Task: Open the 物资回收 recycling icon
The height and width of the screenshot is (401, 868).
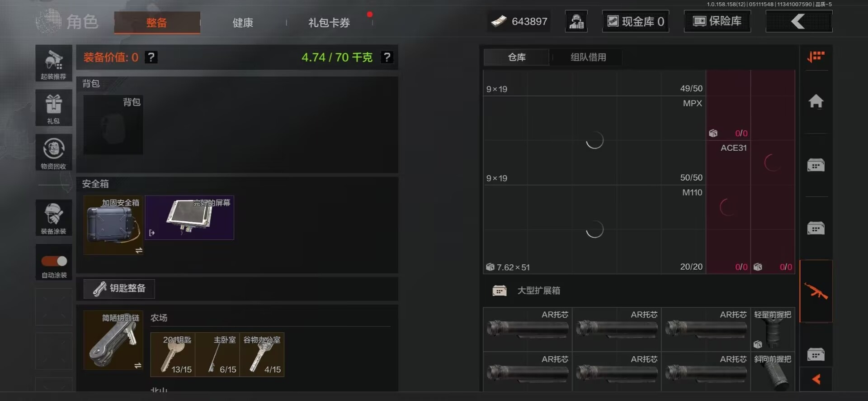Action: (x=54, y=153)
